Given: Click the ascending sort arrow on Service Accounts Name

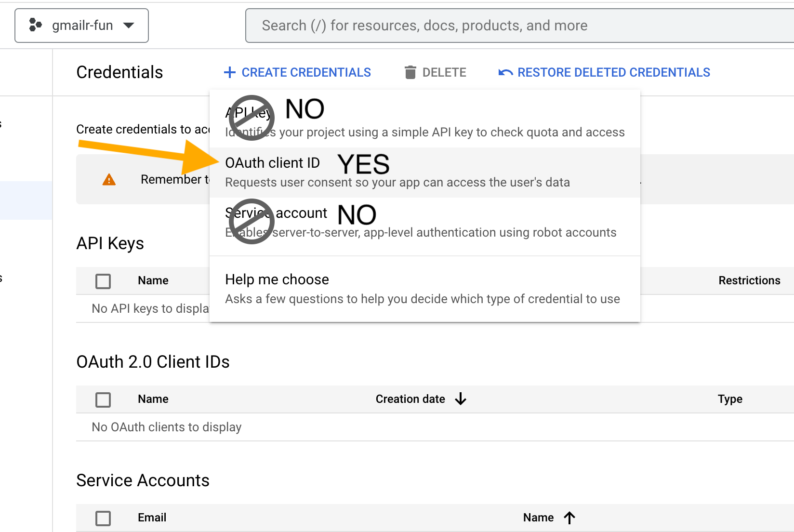Looking at the screenshot, I should pos(570,518).
